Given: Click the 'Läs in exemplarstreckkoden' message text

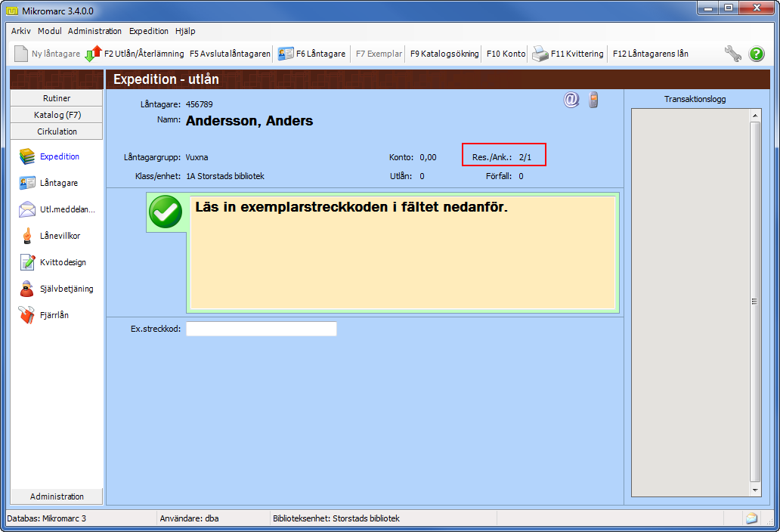Looking at the screenshot, I should coord(351,207).
